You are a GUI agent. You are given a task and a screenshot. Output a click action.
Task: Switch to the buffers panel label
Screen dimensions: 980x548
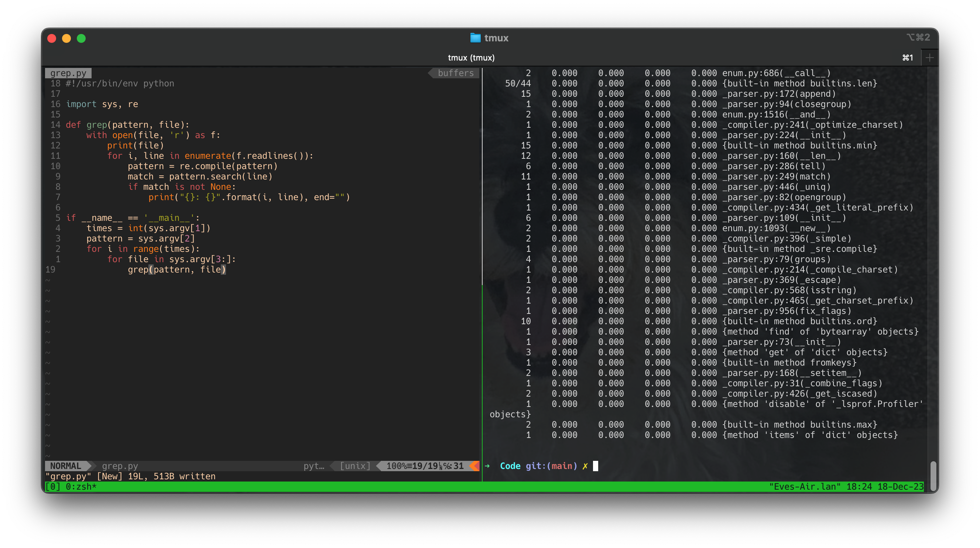455,73
